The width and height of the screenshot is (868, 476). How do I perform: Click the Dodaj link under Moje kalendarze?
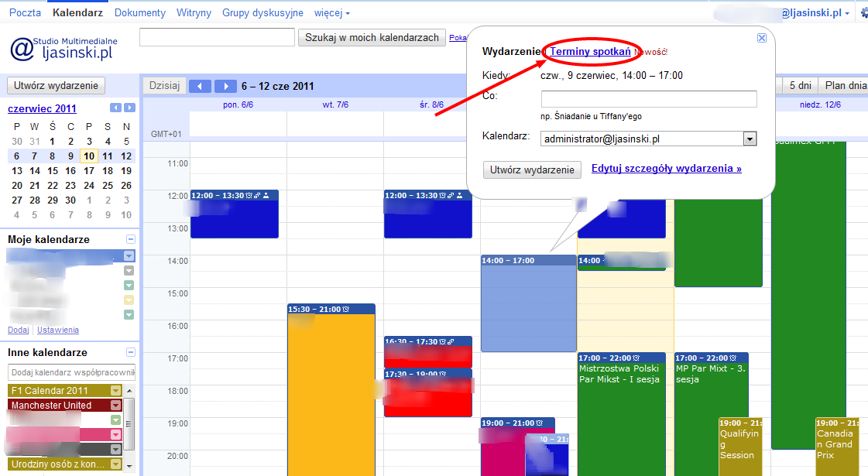[x=19, y=330]
